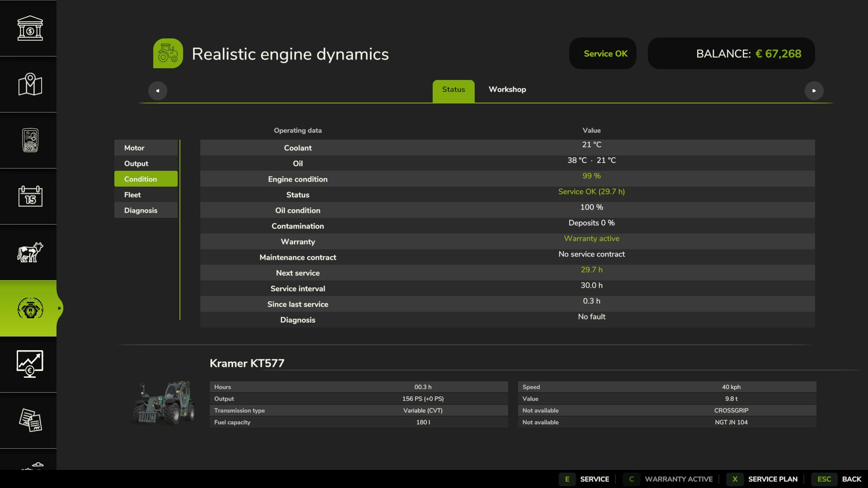Click the No fault diagnosis value
This screenshot has width=868, height=488.
(x=591, y=317)
